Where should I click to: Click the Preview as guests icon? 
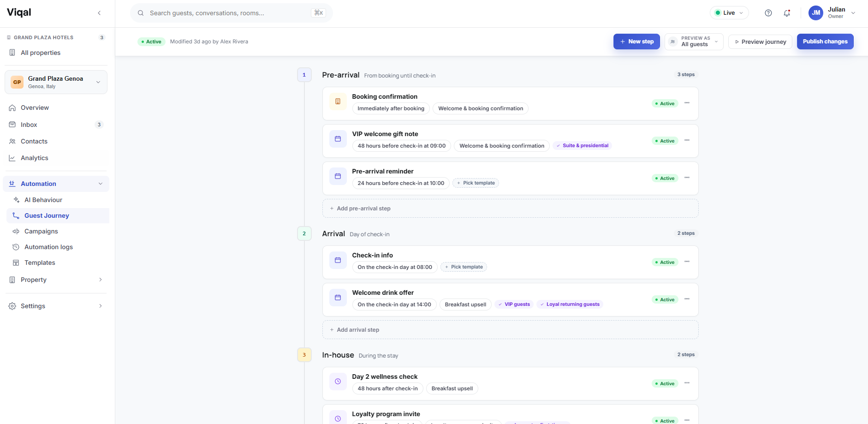tap(673, 42)
